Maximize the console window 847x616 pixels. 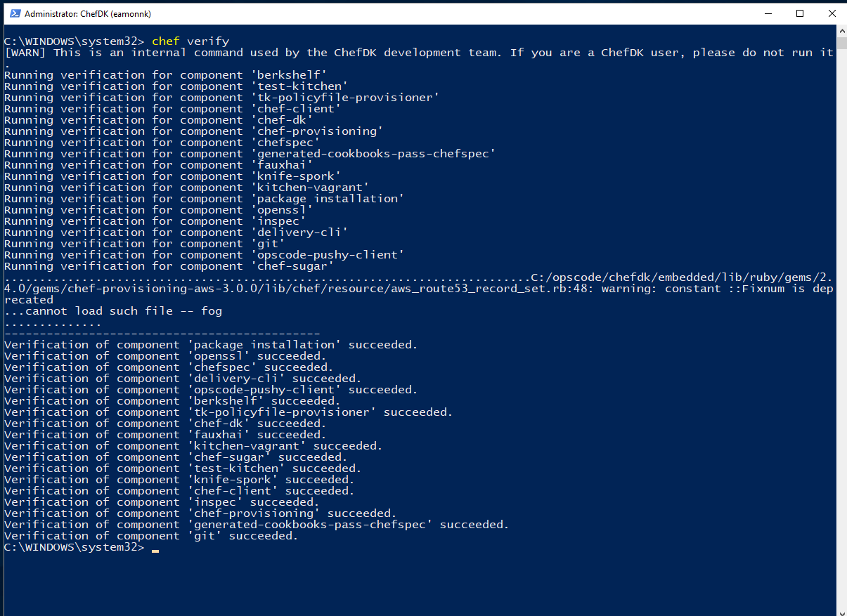pos(800,13)
